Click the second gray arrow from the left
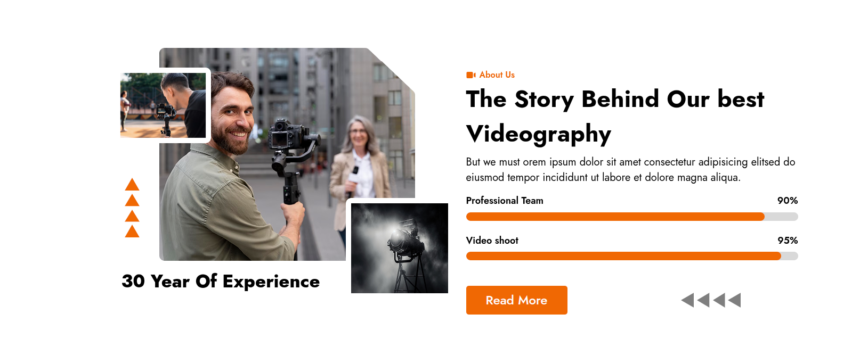868x347 pixels. (x=703, y=300)
